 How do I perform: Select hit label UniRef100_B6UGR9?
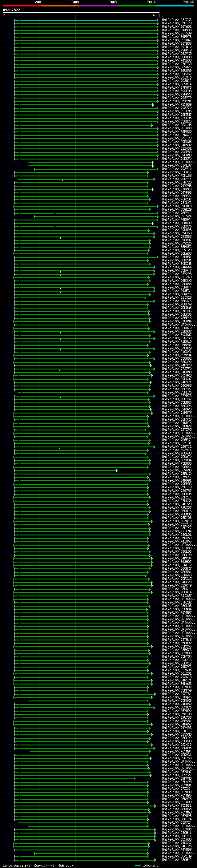coord(177,71)
